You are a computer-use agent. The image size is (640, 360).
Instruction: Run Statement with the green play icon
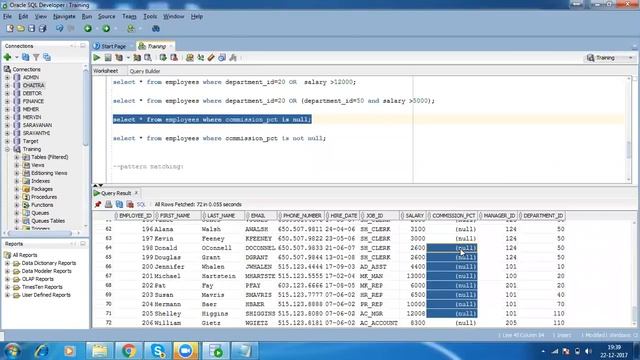97,58
